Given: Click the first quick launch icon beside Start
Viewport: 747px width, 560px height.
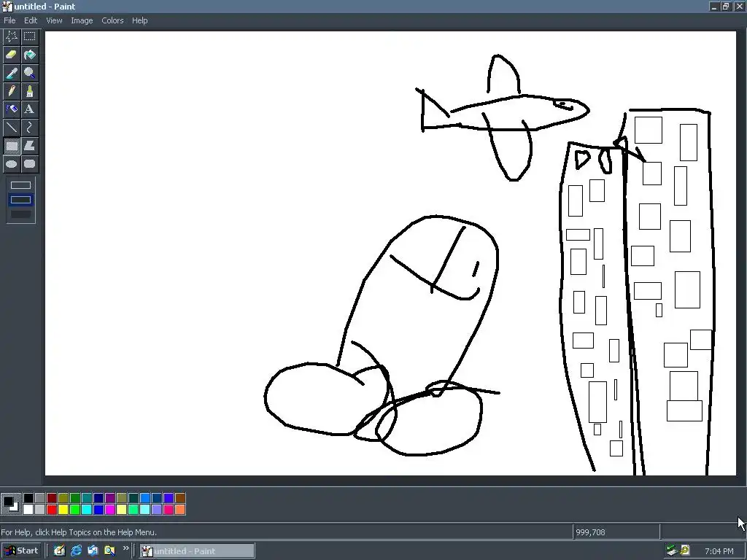Looking at the screenshot, I should (x=60, y=551).
